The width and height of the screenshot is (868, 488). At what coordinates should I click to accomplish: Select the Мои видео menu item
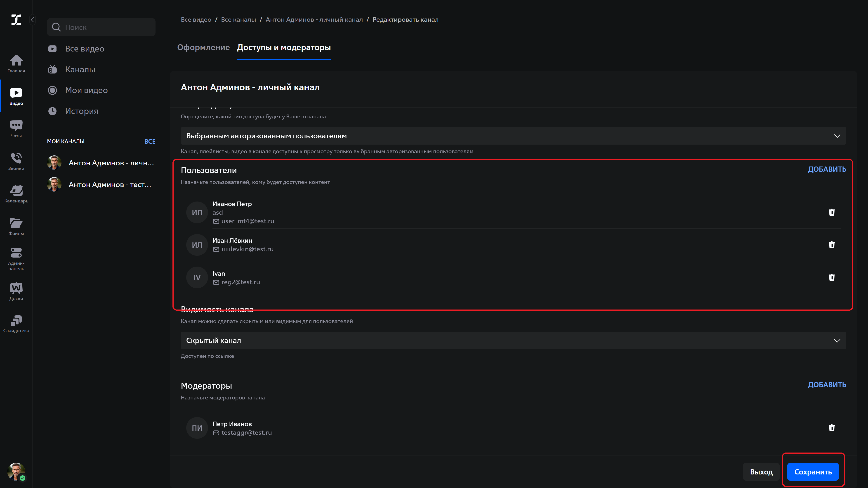point(86,90)
